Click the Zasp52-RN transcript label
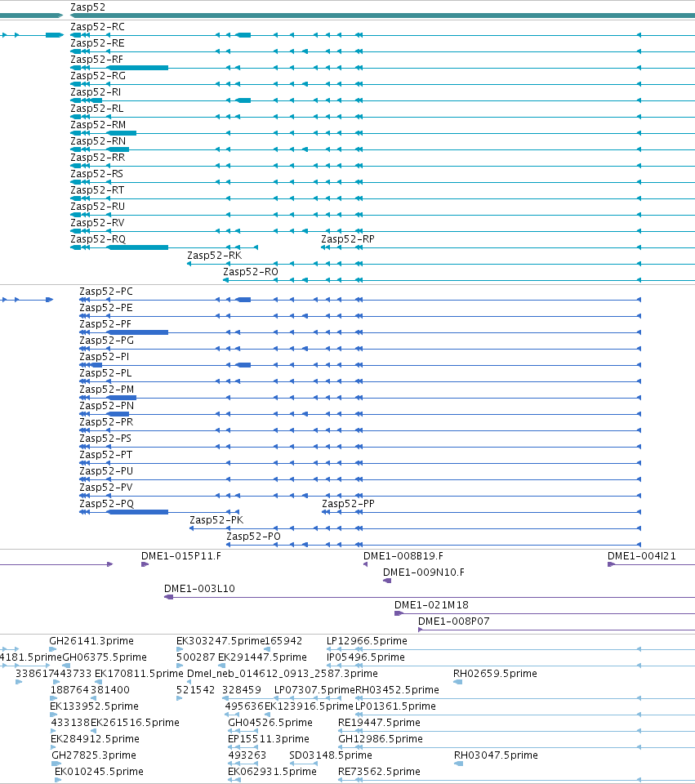 click(x=98, y=141)
